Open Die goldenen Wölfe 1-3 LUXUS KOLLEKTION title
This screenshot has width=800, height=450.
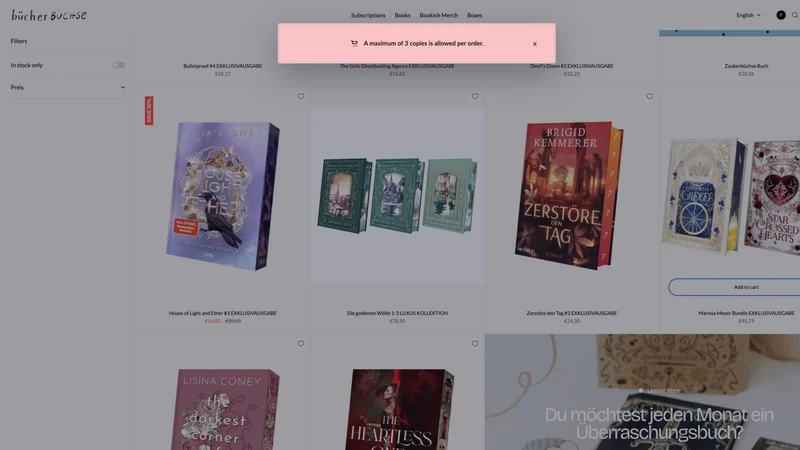click(x=397, y=313)
